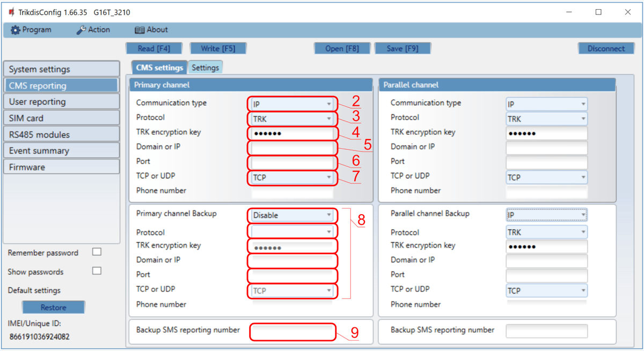Click the Disconnect button
Viewport: 644px width, 351px height.
[x=606, y=48]
